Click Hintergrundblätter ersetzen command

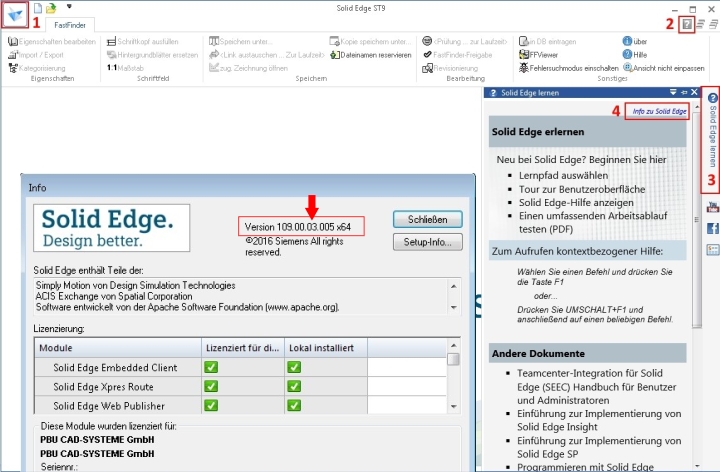click(152, 55)
